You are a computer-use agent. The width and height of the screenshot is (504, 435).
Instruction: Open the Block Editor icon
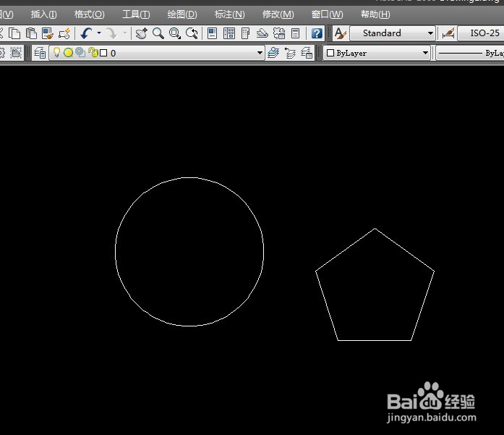[x=64, y=33]
